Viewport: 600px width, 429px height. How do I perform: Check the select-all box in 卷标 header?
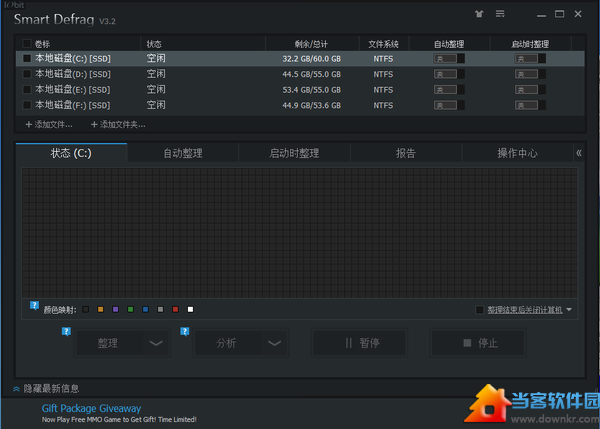click(x=27, y=43)
